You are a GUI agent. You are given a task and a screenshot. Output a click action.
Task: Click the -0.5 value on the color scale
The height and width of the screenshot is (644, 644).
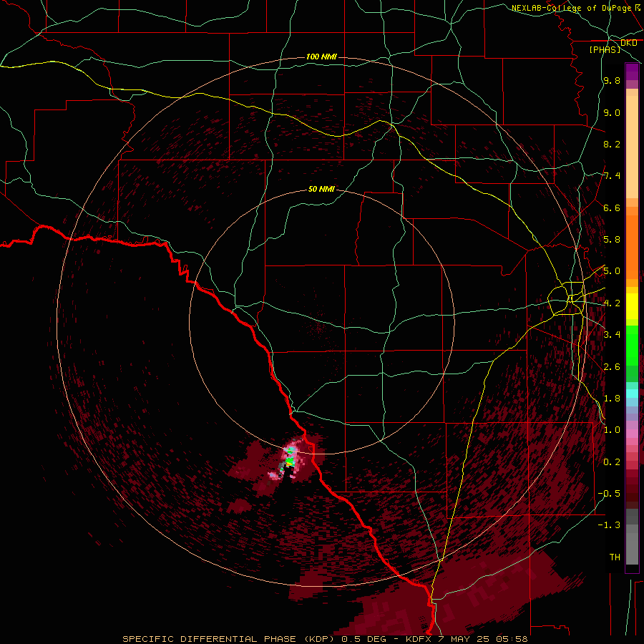(x=609, y=494)
